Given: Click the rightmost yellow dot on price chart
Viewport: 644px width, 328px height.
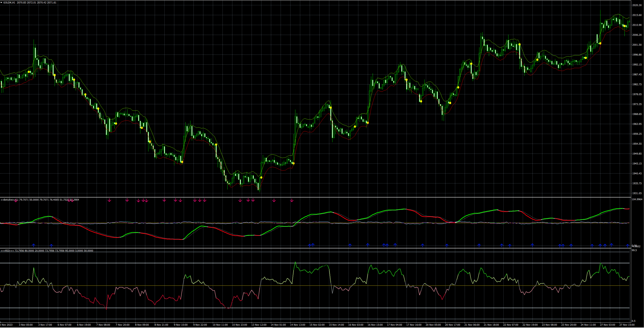Looking at the screenshot, I should (x=625, y=26).
